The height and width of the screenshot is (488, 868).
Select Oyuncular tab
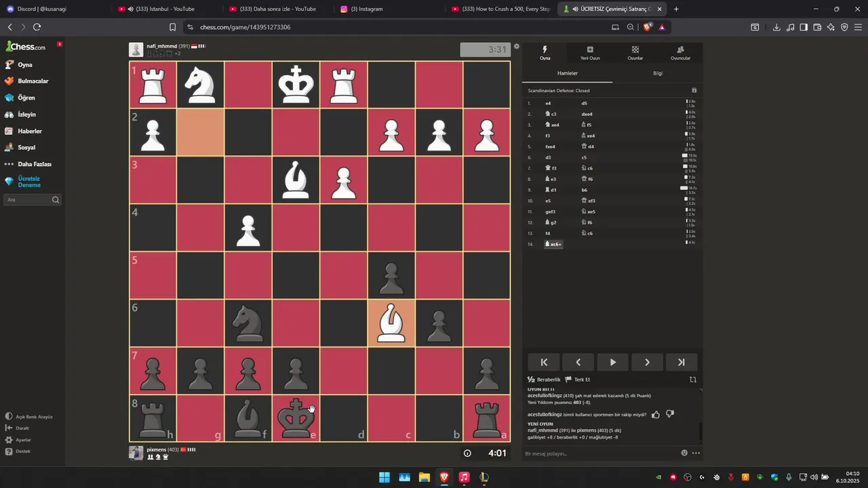(680, 54)
